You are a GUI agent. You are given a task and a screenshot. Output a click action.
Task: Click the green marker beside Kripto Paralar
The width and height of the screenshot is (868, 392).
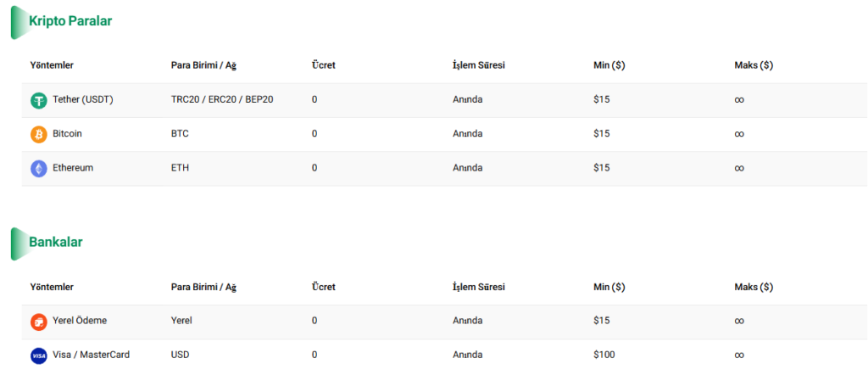coord(17,22)
